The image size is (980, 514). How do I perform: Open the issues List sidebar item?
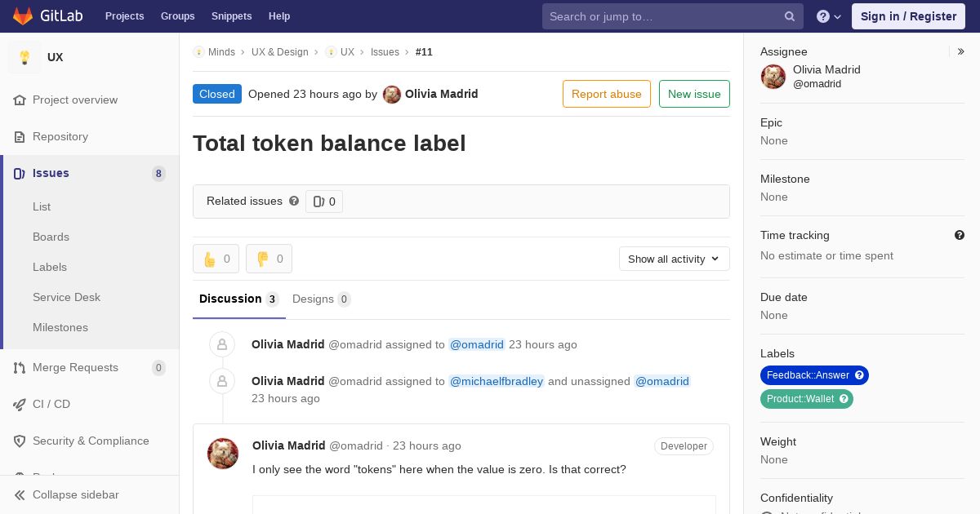pos(42,207)
